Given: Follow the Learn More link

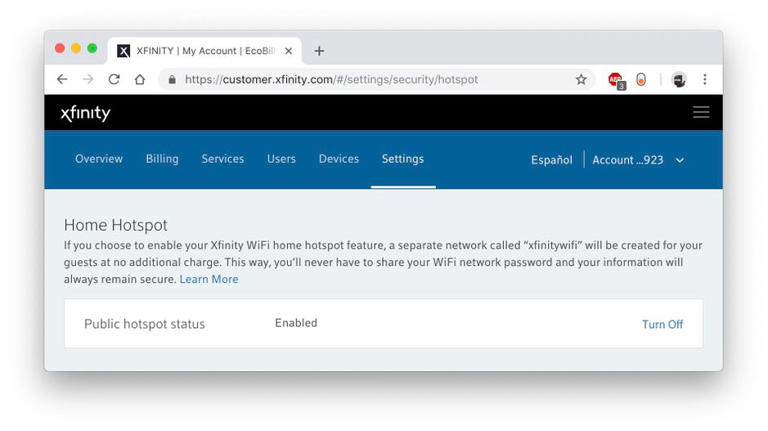Looking at the screenshot, I should tap(209, 279).
